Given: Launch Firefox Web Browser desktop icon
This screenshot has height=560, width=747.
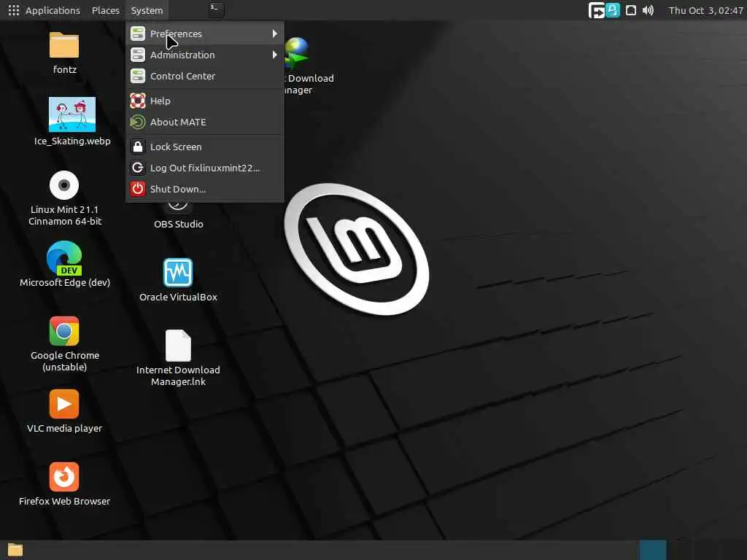Looking at the screenshot, I should coord(64,477).
